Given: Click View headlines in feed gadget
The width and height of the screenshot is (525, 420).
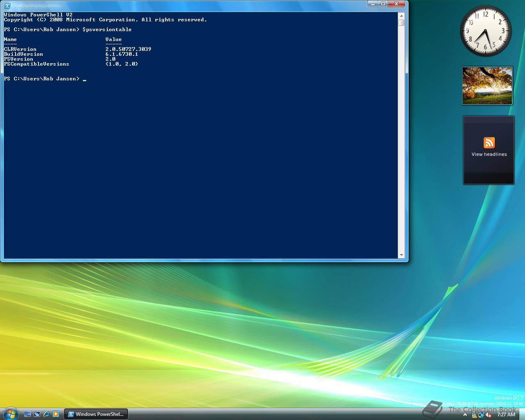Looking at the screenshot, I should coord(489,154).
